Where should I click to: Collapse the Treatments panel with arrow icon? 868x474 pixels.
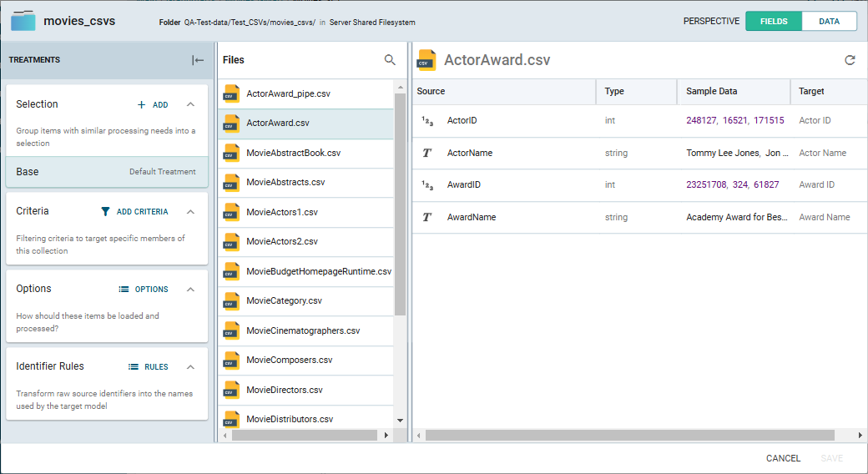(x=198, y=60)
